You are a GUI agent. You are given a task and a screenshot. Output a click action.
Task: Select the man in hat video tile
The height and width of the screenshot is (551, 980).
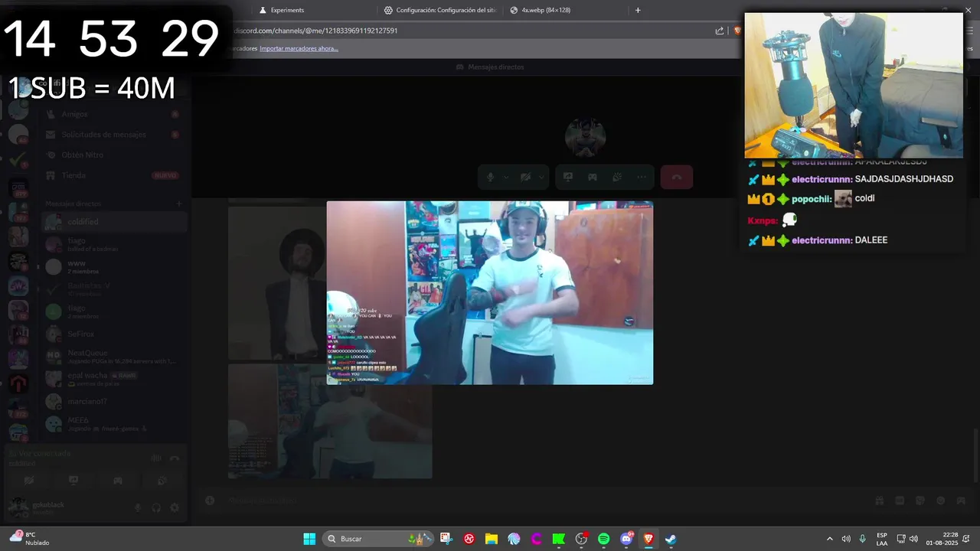[x=277, y=283]
